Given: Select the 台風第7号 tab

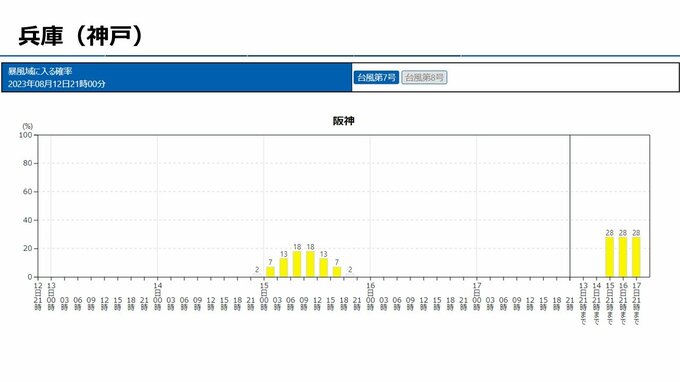Looking at the screenshot, I should (376, 78).
